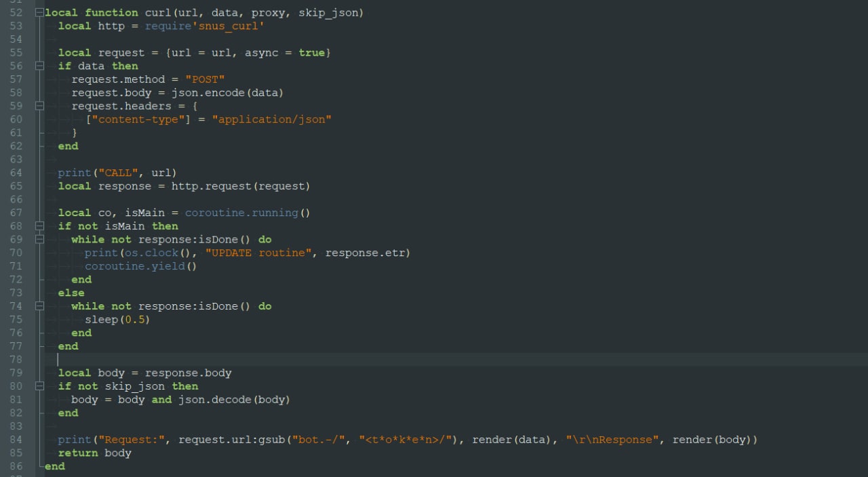
Task: Fold the while loop at line 69
Action: click(39, 239)
